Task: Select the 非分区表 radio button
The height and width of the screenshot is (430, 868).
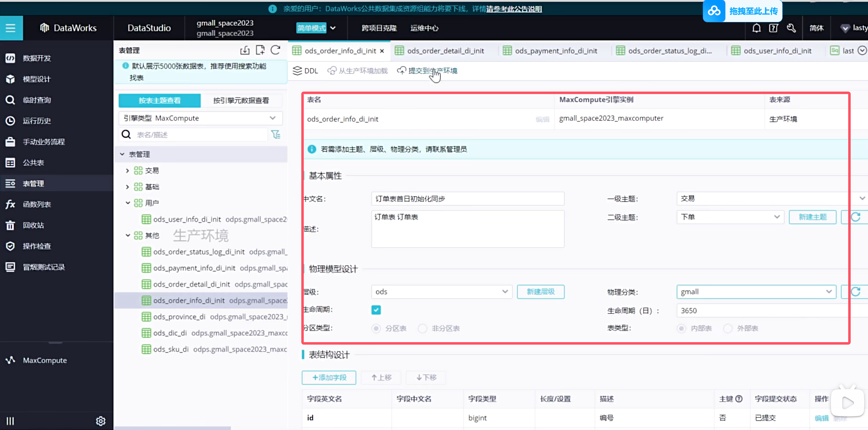Action: coord(423,328)
